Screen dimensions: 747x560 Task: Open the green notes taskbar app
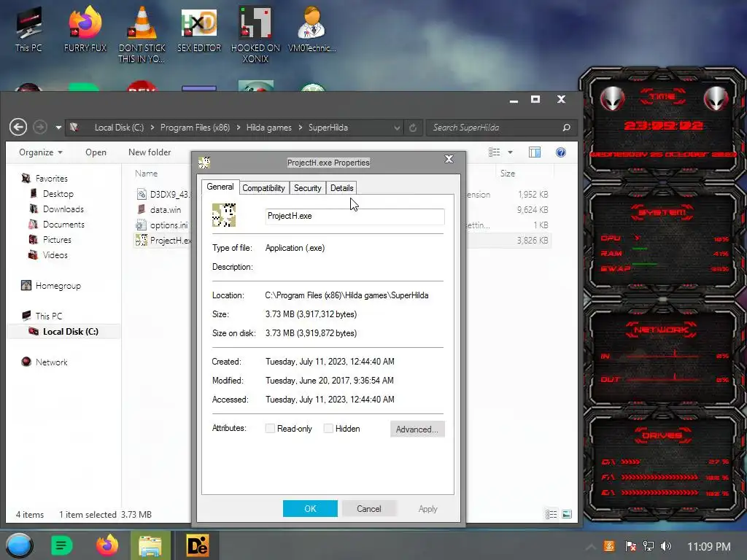click(61, 545)
